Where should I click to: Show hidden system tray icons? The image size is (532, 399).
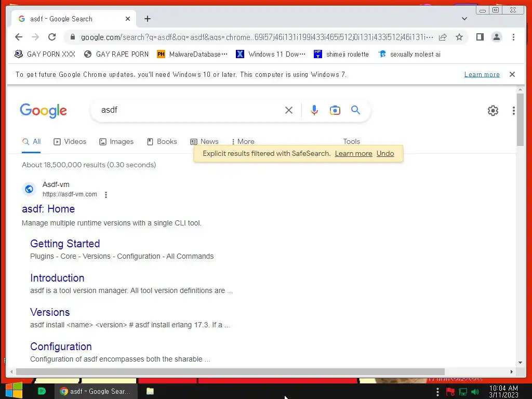click(437, 392)
